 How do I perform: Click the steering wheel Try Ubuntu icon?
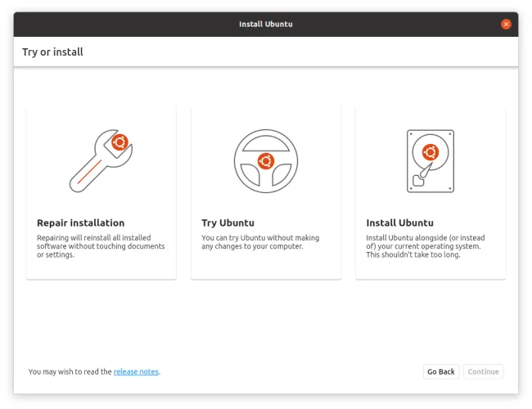[265, 160]
